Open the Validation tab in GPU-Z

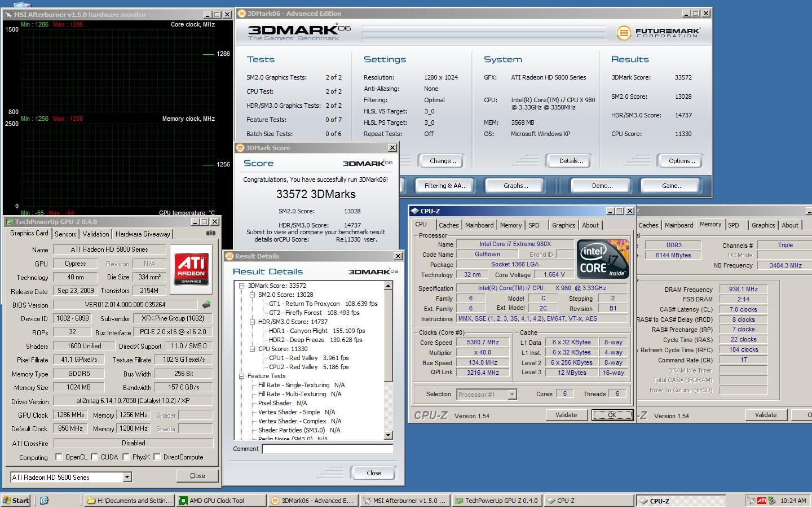coord(96,234)
